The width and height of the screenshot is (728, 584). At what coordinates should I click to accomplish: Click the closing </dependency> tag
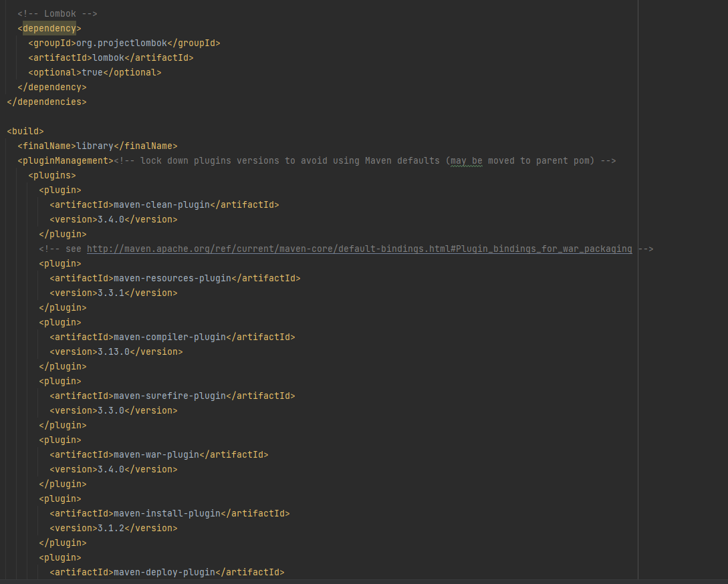tap(52, 88)
